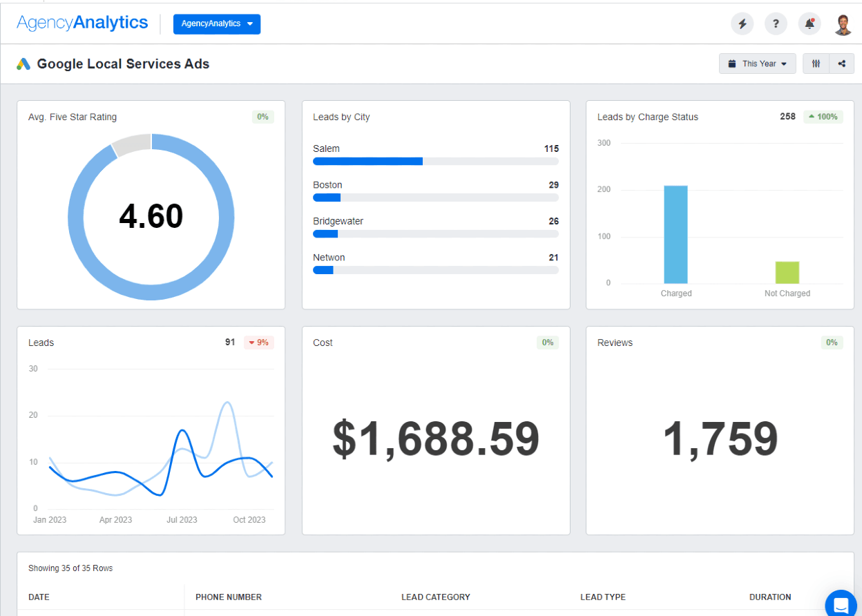This screenshot has height=616, width=862.
Task: Click the help question mark icon
Action: 776,23
